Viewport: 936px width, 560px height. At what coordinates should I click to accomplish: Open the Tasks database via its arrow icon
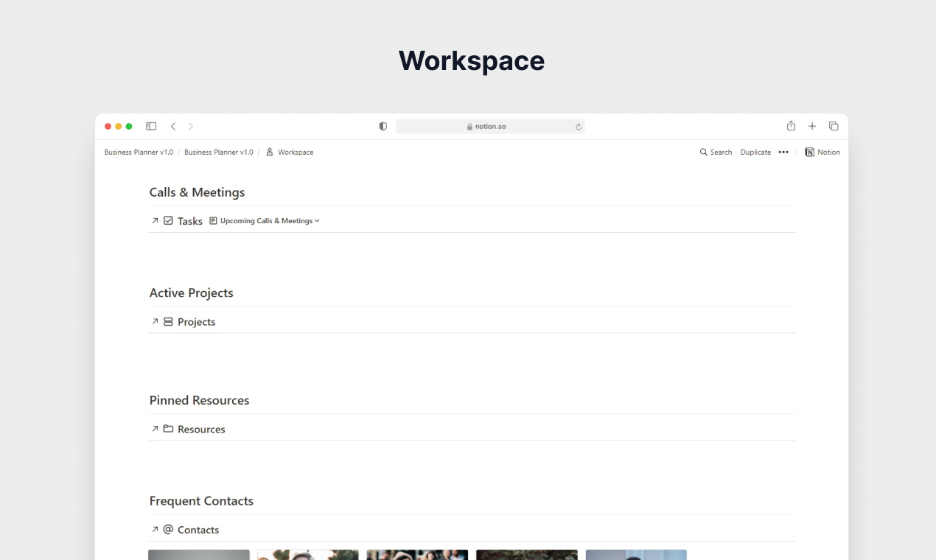[155, 220]
